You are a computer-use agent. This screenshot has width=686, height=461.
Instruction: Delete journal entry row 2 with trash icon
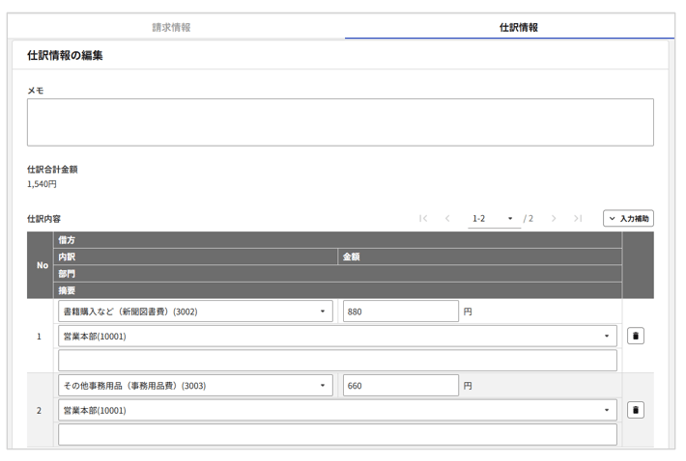[635, 410]
